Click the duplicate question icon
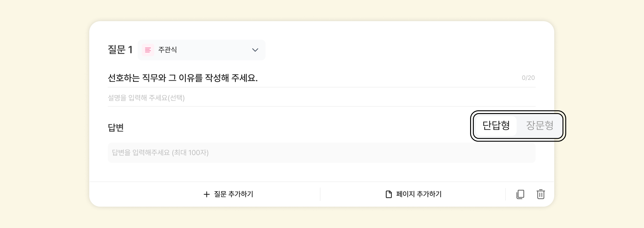Image resolution: width=644 pixels, height=228 pixels. (x=520, y=194)
